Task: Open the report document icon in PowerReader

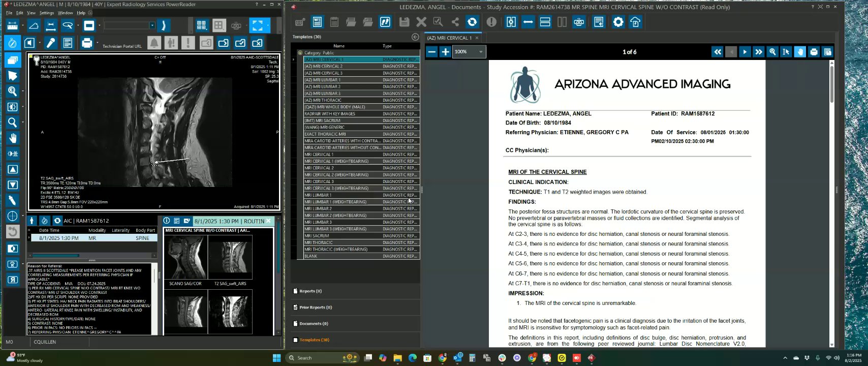Action: (x=68, y=43)
